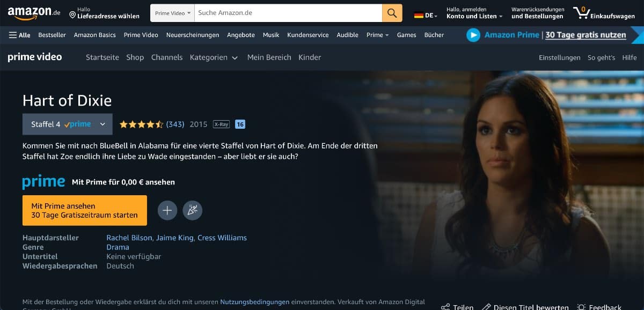Click the Untertitel value Keine verfügbar
Screen dimensions: 644x310
[x=134, y=256]
